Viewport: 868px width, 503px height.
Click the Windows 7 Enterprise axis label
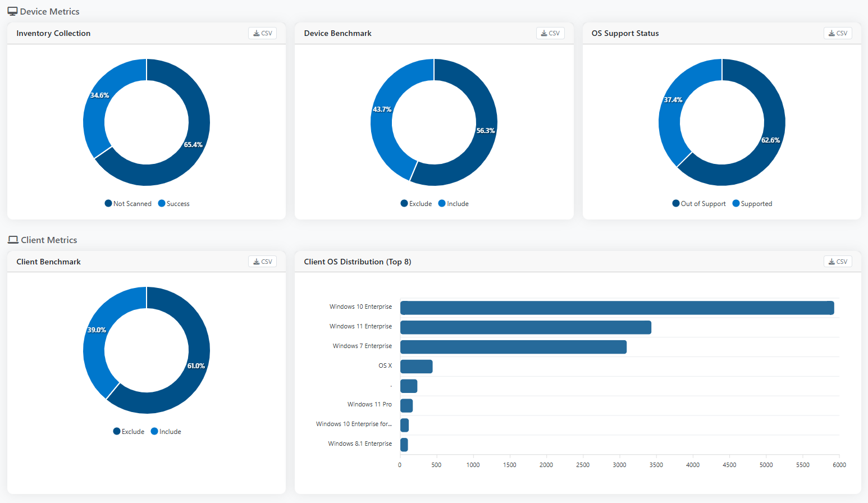(x=362, y=346)
